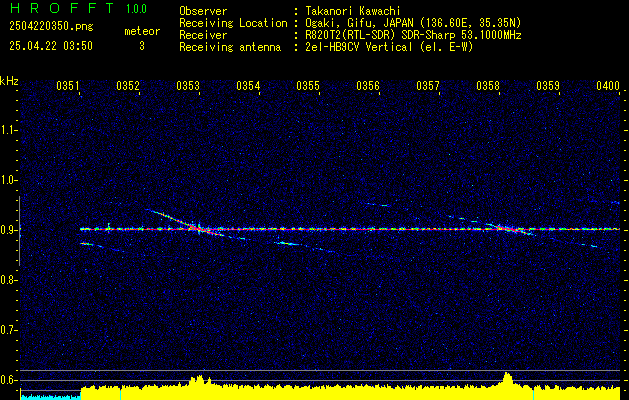Screen dimensions: 629x400
Task: Click the Receiving antenna label
Action: coord(230,47)
